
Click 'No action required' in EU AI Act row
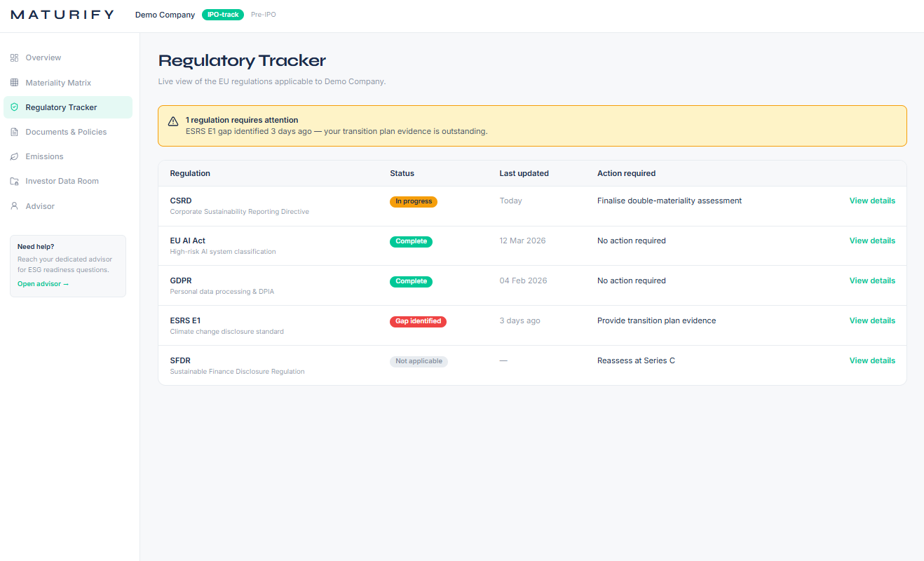tap(632, 241)
